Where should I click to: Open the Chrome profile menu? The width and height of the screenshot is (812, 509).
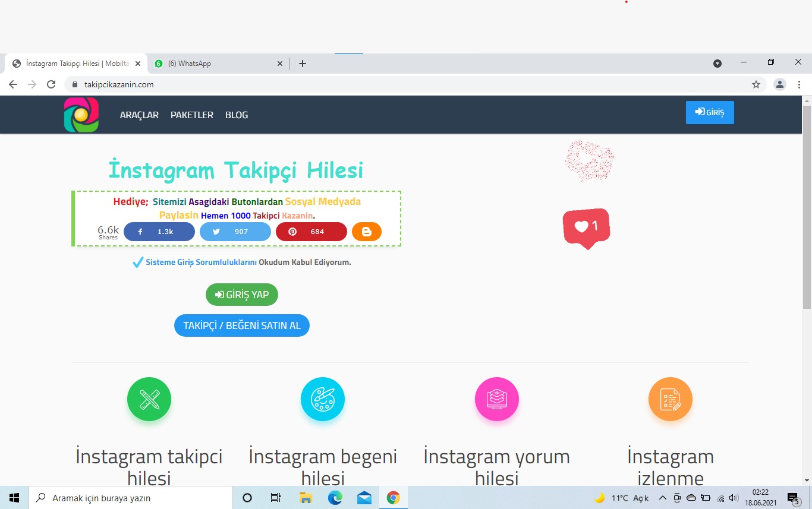coord(779,84)
